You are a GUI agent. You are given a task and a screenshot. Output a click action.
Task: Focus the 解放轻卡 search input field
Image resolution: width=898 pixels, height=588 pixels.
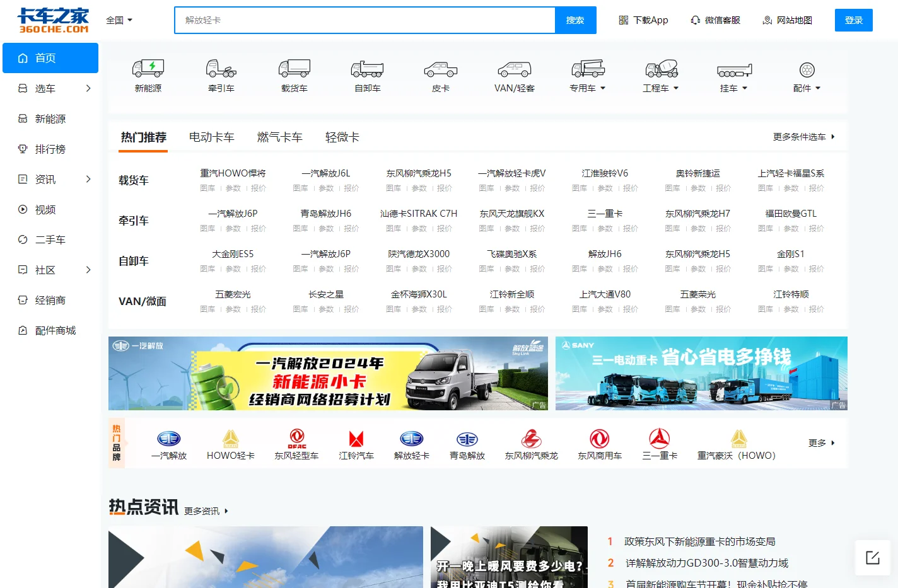click(365, 20)
